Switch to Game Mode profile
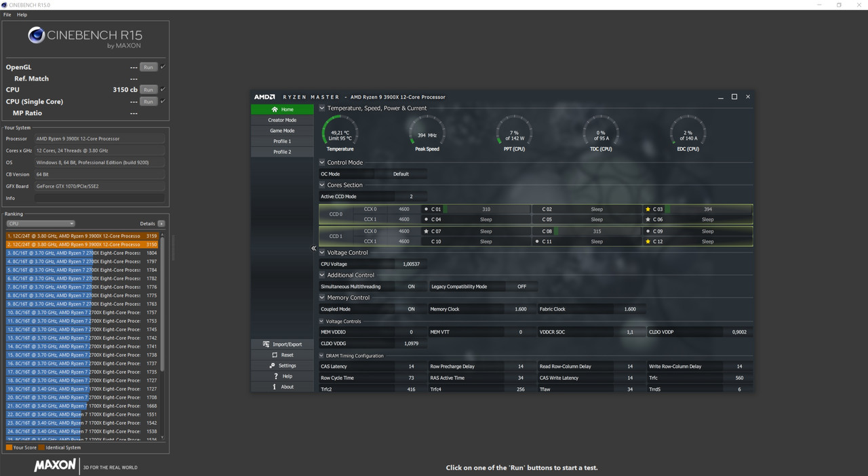This screenshot has width=868, height=476. 282,131
